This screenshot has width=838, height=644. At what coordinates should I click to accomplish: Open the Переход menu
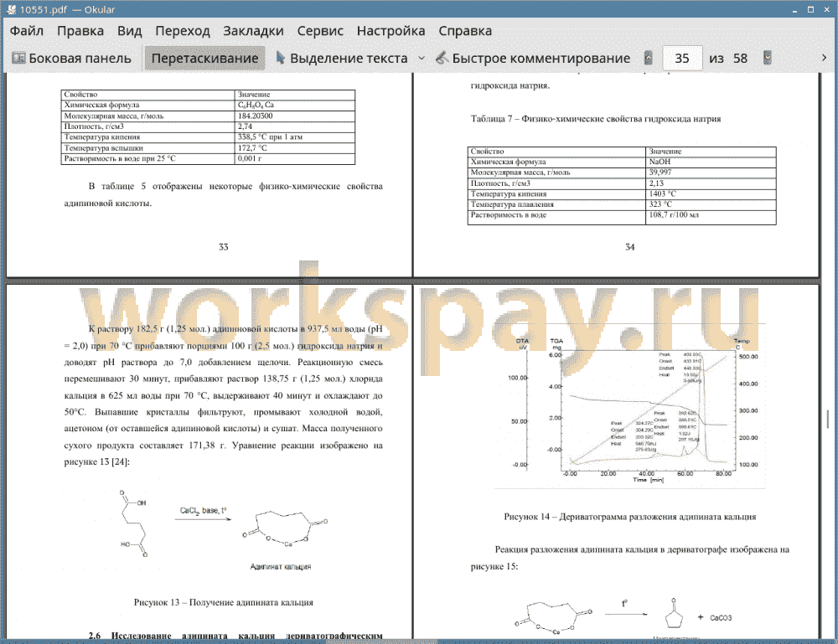pyautogui.click(x=182, y=31)
